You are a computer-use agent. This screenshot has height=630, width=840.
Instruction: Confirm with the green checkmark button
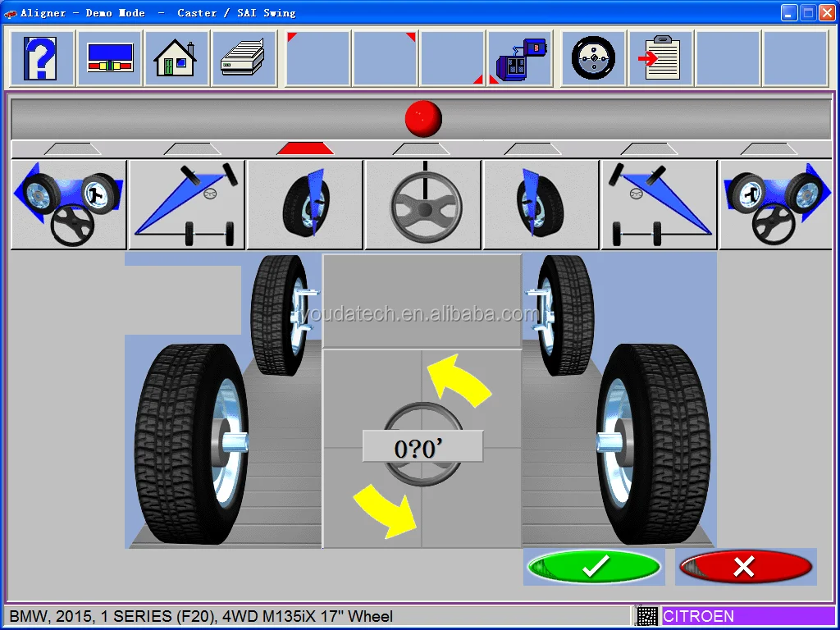(x=594, y=567)
